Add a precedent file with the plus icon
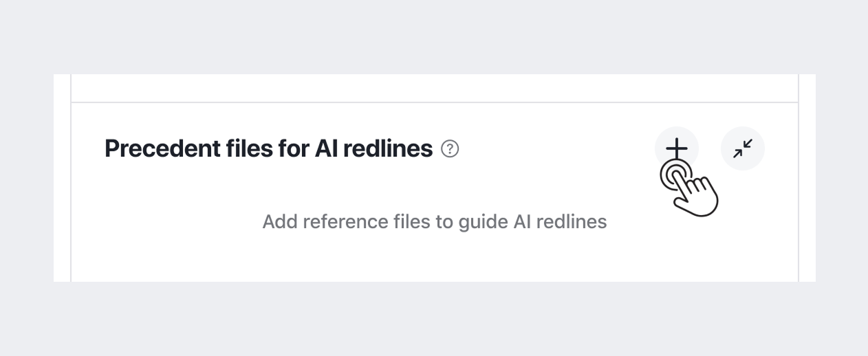Screen dimensions: 868x356 pos(677,148)
